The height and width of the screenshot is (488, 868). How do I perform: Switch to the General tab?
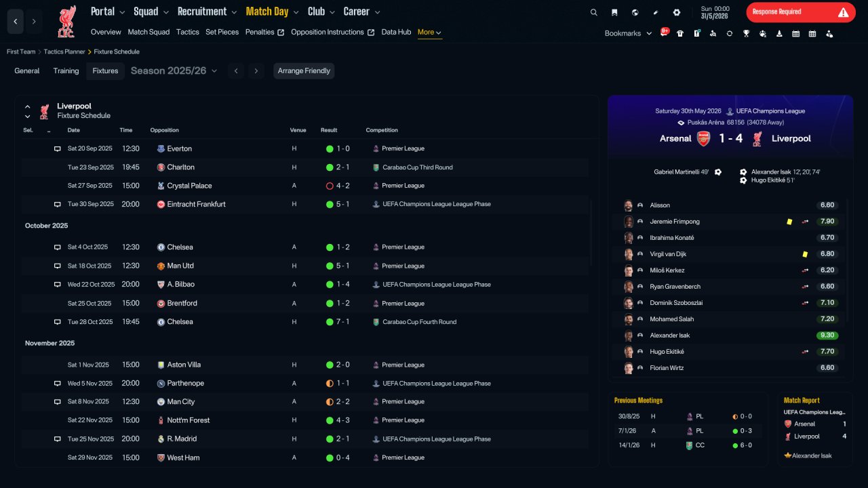click(27, 71)
